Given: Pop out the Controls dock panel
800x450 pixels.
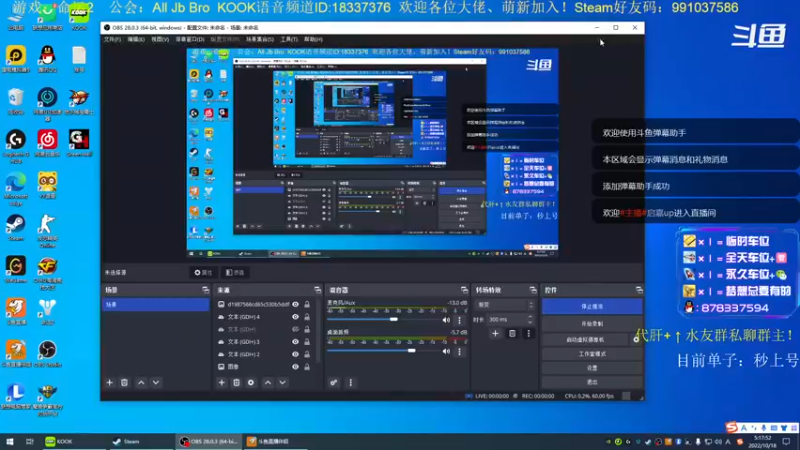Looking at the screenshot, I should point(639,290).
